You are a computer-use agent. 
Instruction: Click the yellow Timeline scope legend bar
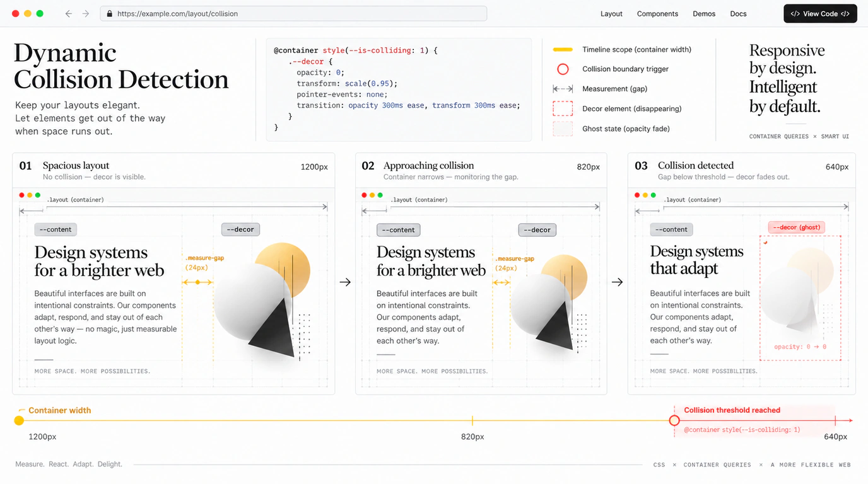(x=563, y=49)
